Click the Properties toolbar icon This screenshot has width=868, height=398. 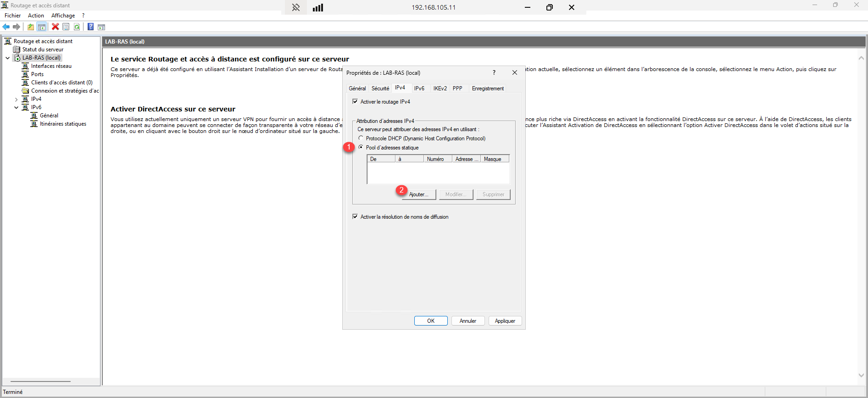point(66,27)
